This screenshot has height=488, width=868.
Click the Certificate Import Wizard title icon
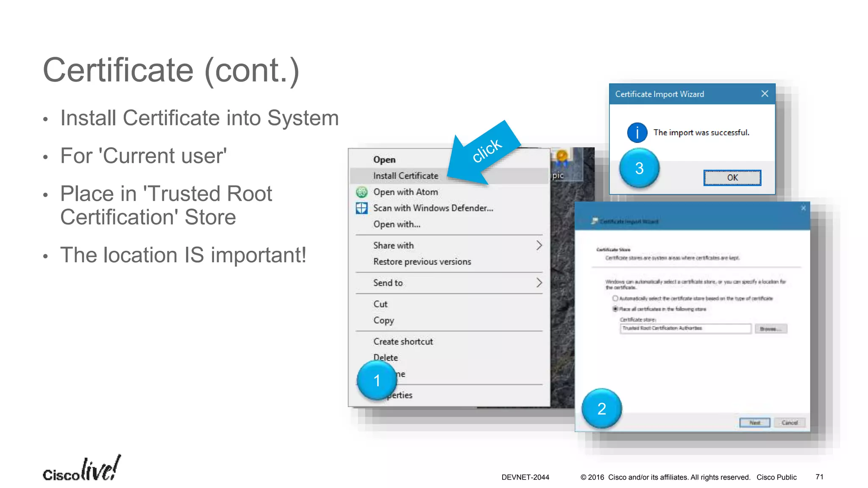click(595, 221)
